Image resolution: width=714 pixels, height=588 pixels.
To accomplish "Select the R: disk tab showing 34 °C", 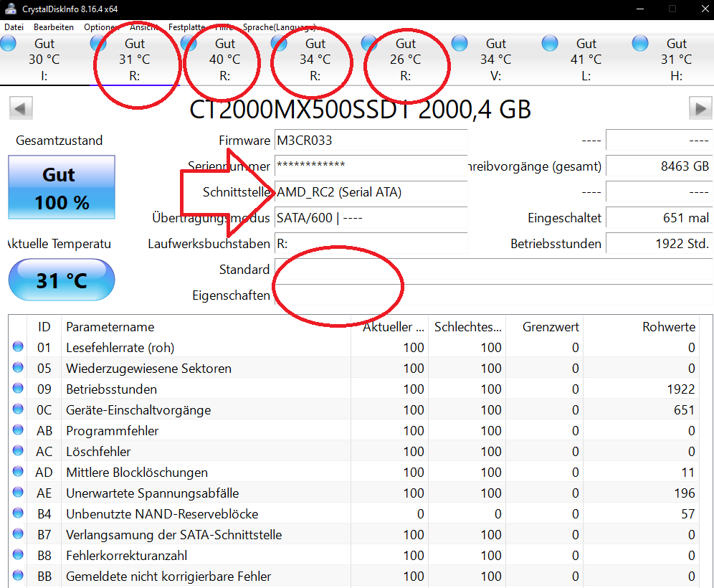I will tap(315, 60).
